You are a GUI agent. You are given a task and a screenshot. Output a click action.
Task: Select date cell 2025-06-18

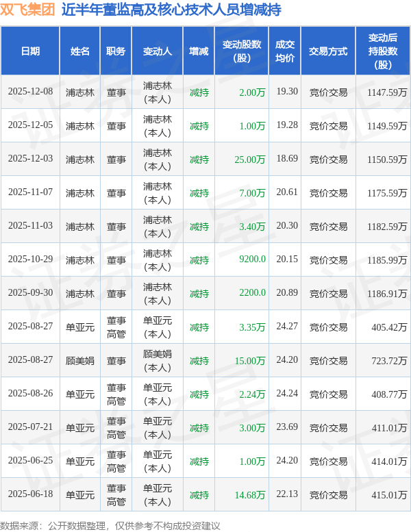click(30, 494)
